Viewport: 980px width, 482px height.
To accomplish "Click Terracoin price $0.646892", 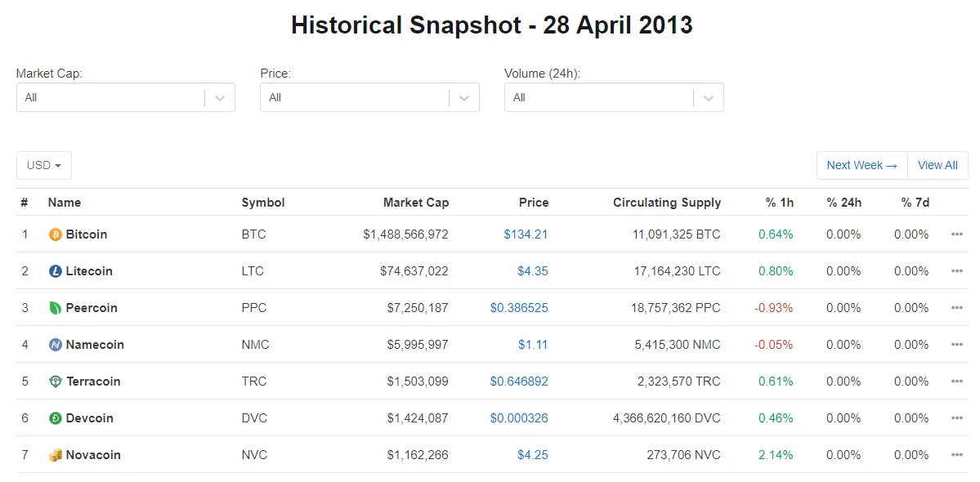I will [x=519, y=382].
